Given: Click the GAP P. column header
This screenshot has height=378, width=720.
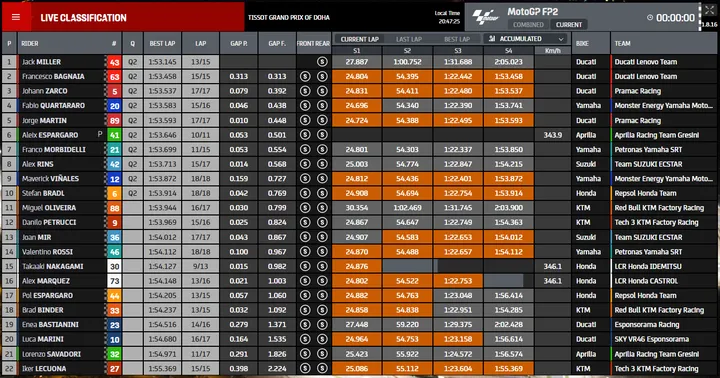Looking at the screenshot, I should coord(239,44).
